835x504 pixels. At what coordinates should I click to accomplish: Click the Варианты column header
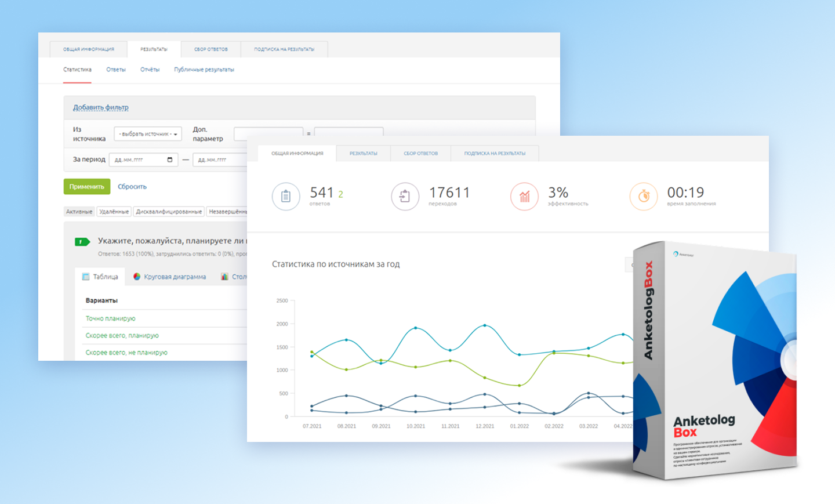[101, 300]
